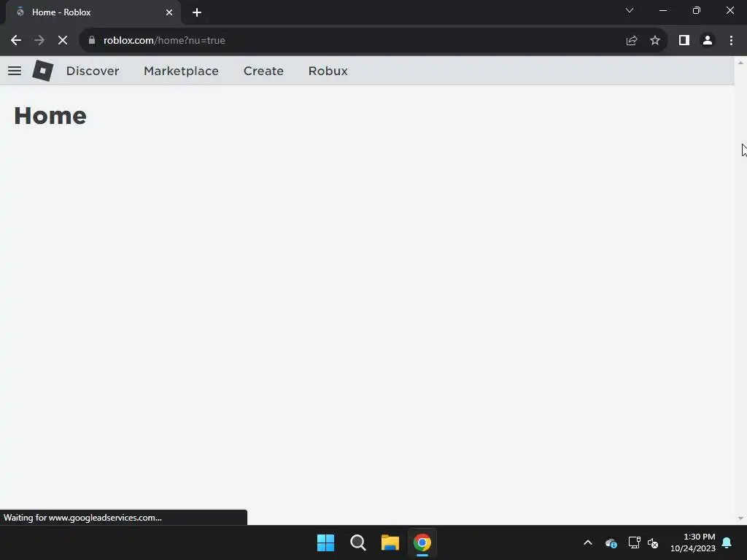The image size is (747, 560).
Task: Navigate to the Robux page
Action: [x=328, y=71]
